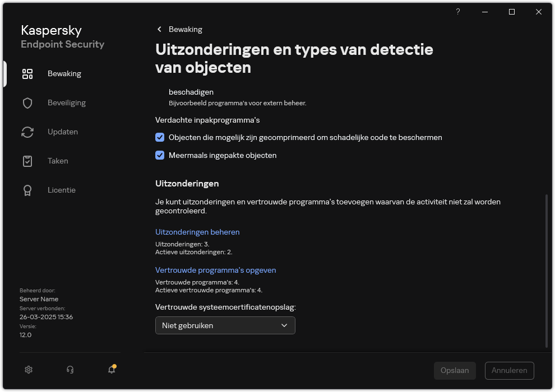This screenshot has width=555, height=392.
Task: Open notifications with the bell icon
Action: pos(112,371)
